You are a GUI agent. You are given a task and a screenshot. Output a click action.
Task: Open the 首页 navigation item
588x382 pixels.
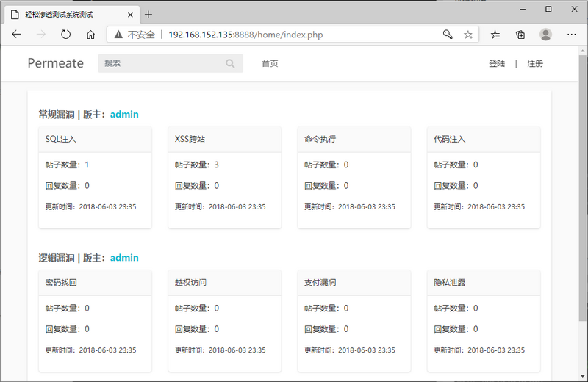coord(270,63)
